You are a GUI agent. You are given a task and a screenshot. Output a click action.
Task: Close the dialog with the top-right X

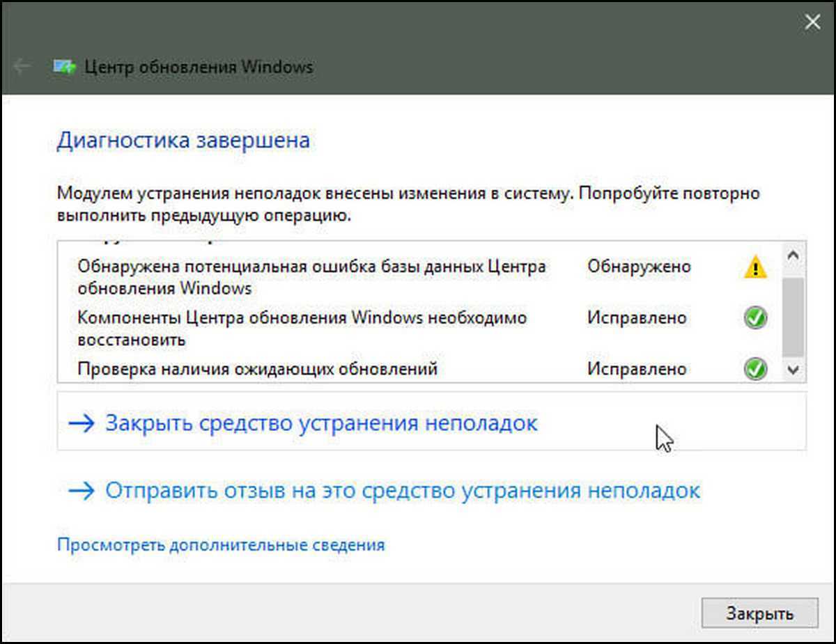[812, 23]
